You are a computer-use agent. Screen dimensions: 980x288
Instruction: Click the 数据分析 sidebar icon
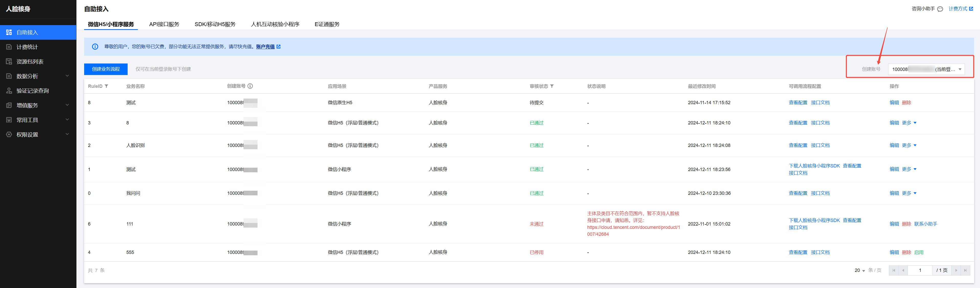(9, 76)
